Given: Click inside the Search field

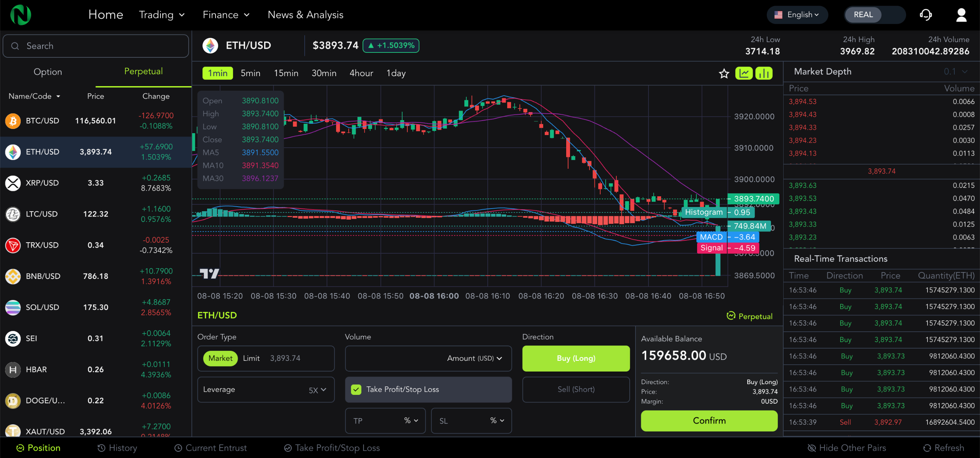Looking at the screenshot, I should pyautogui.click(x=95, y=46).
